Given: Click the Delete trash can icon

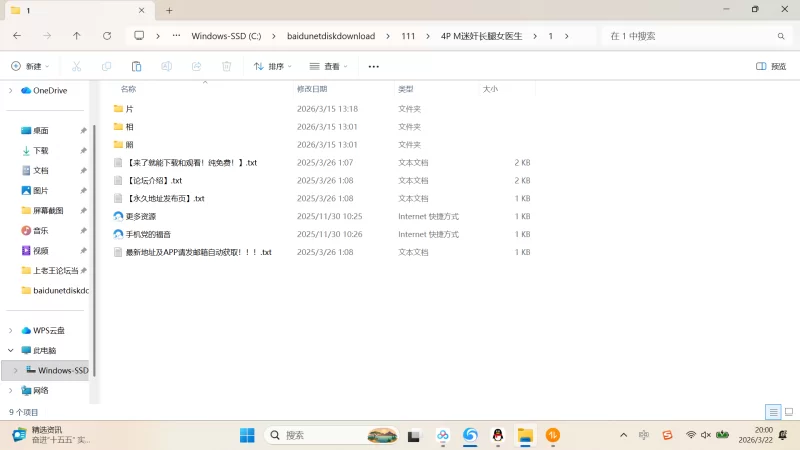Looking at the screenshot, I should pyautogui.click(x=227, y=66).
